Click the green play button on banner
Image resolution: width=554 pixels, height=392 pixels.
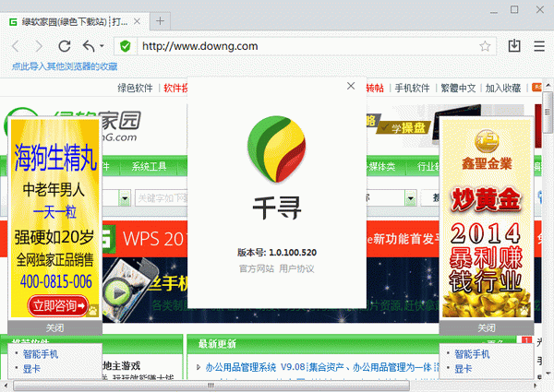[117, 293]
